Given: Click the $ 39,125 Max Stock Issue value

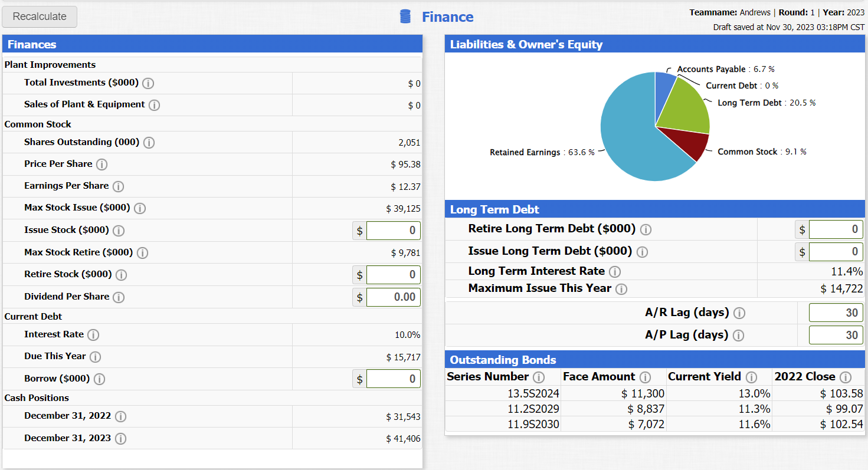Looking at the screenshot, I should 404,208.
